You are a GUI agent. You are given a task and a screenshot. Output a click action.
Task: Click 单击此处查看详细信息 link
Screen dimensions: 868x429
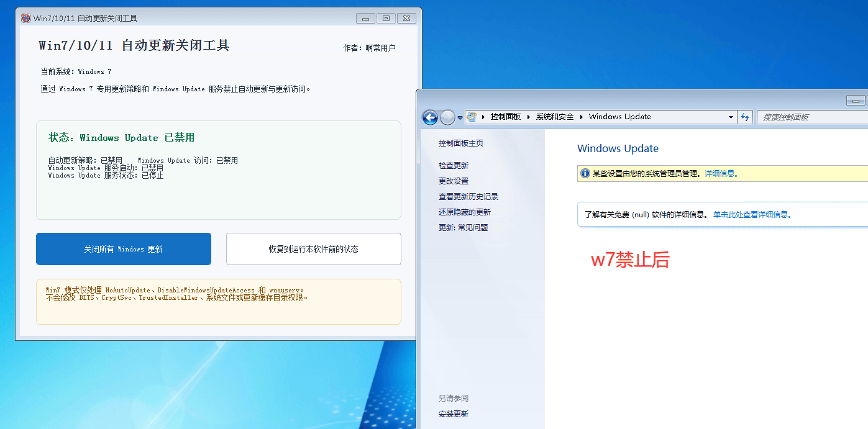click(752, 215)
